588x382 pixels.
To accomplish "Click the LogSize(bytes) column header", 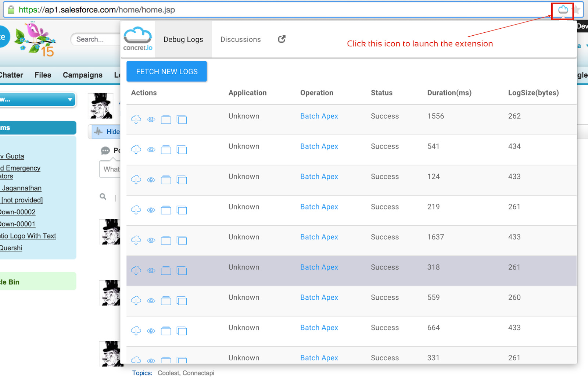I will (x=533, y=93).
